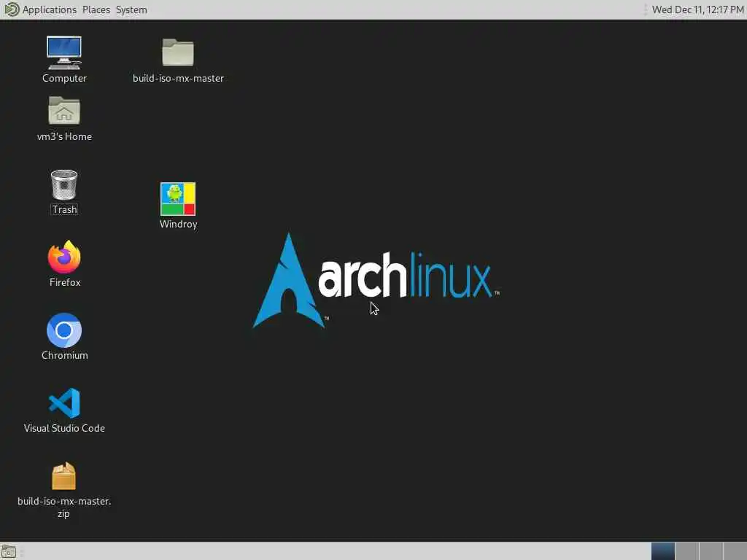Select the Firefox desktop icon
Screen dimensions: 747x560
(x=64, y=257)
